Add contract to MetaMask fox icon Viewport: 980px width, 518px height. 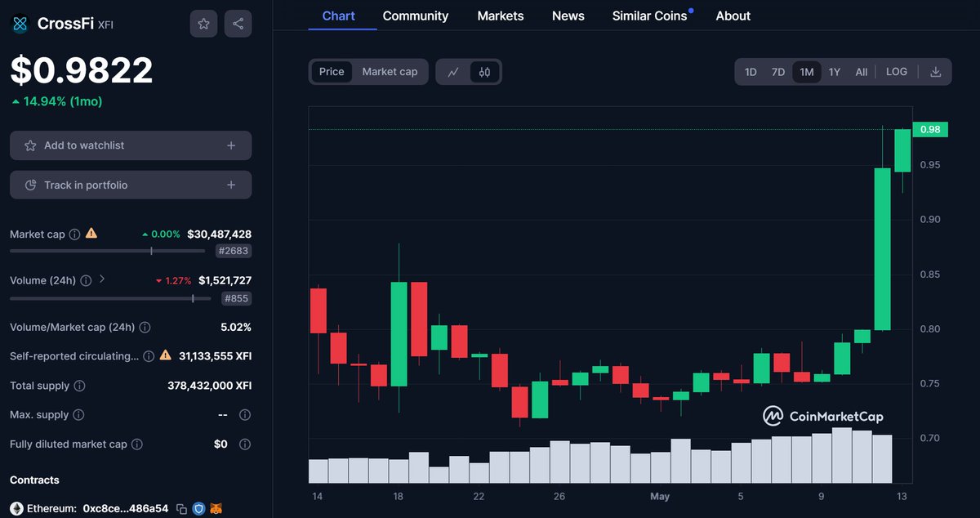(216, 508)
